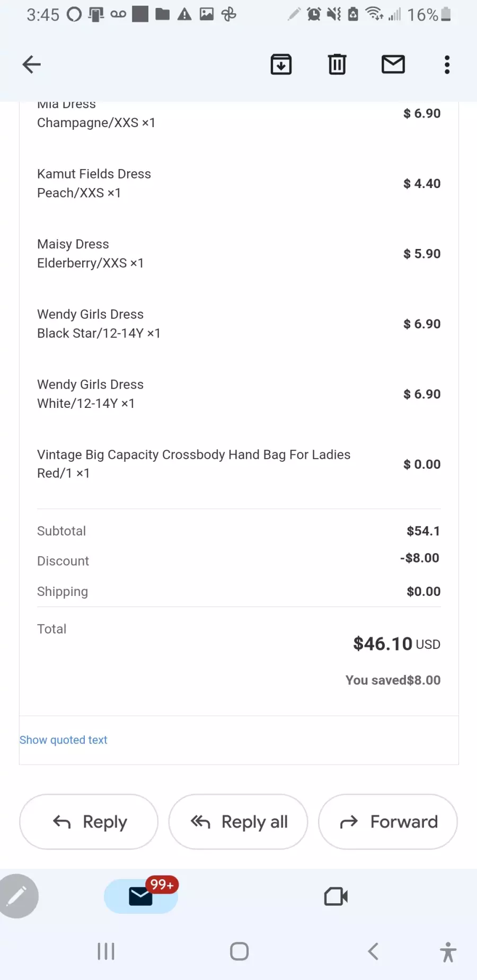Image resolution: width=477 pixels, height=980 pixels.
Task: Tap the Reply button
Action: (x=89, y=822)
